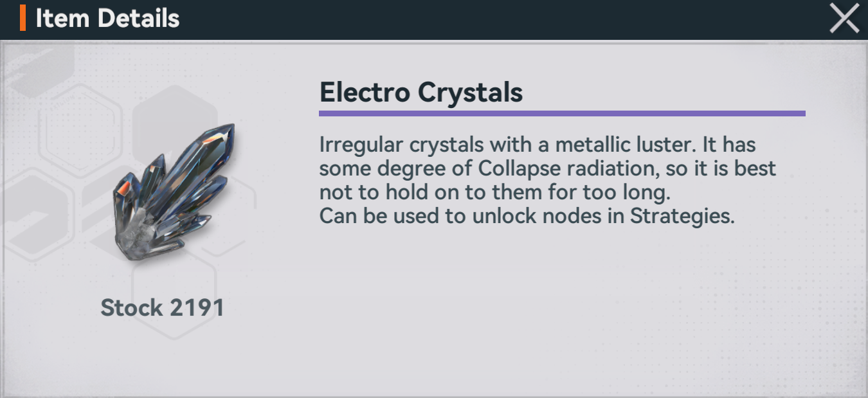Click the Electro Crystals item name

[421, 93]
